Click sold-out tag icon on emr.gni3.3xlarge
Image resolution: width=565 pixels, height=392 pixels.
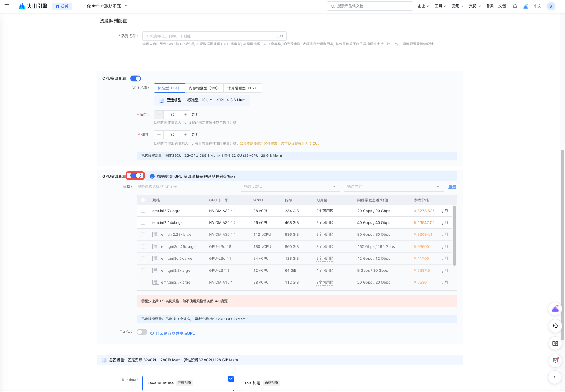click(156, 270)
